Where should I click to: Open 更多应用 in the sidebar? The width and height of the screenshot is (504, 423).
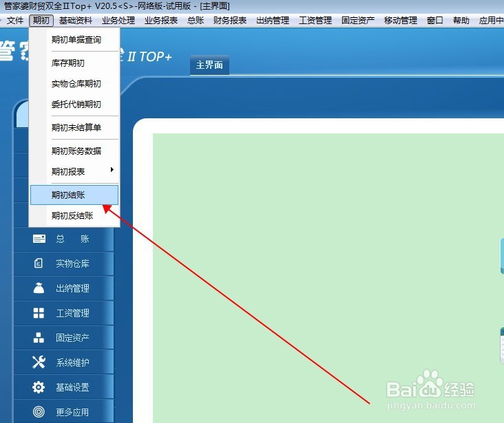point(73,412)
